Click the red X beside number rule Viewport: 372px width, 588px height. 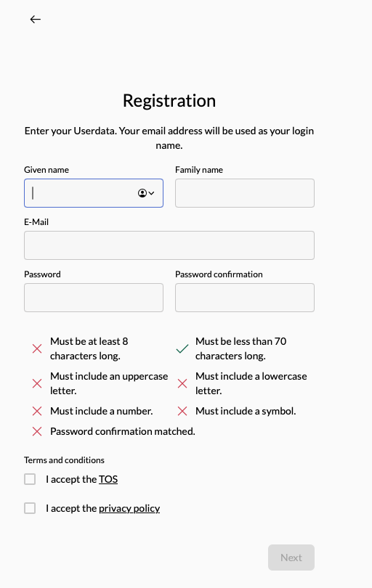click(37, 411)
